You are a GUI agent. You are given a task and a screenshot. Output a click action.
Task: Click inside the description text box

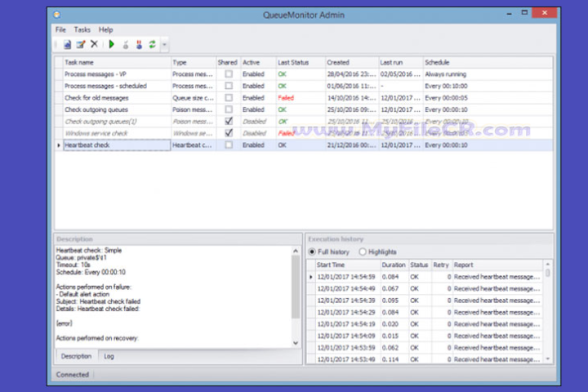point(173,296)
